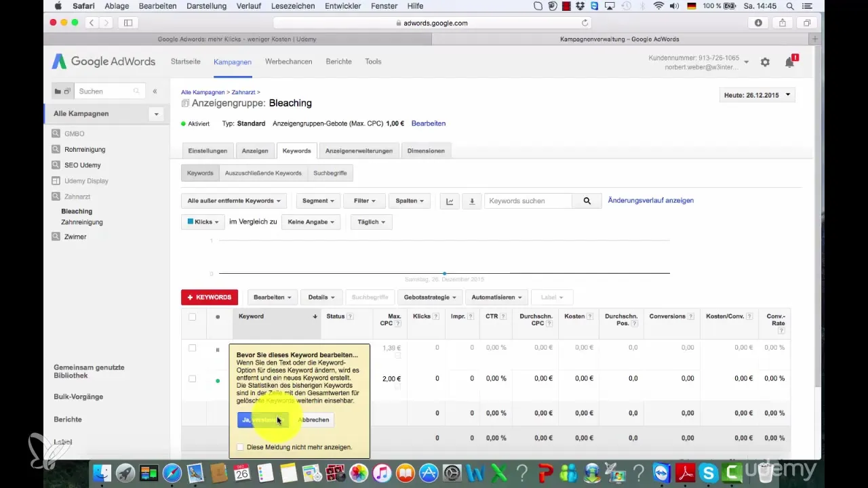Open the Spalten dropdown
868x488 pixels.
(410, 201)
